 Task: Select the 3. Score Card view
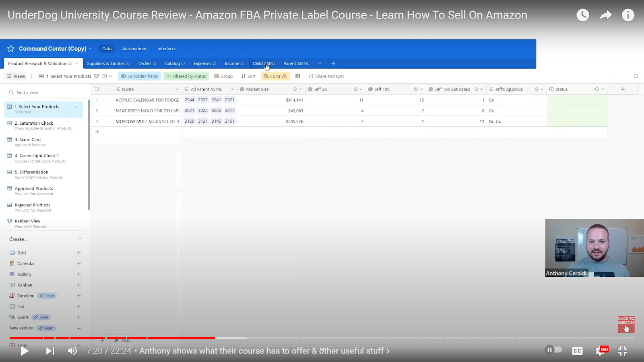tap(43, 142)
